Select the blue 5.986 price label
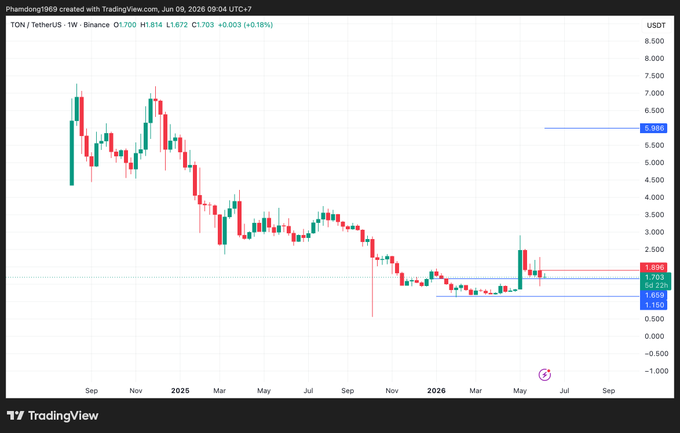The height and width of the screenshot is (433, 680). [653, 128]
